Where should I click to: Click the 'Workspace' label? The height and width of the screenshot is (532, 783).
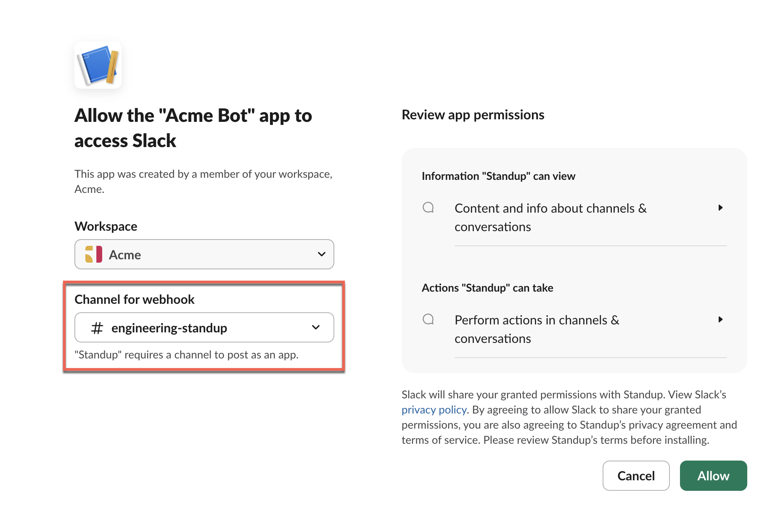[x=106, y=226]
